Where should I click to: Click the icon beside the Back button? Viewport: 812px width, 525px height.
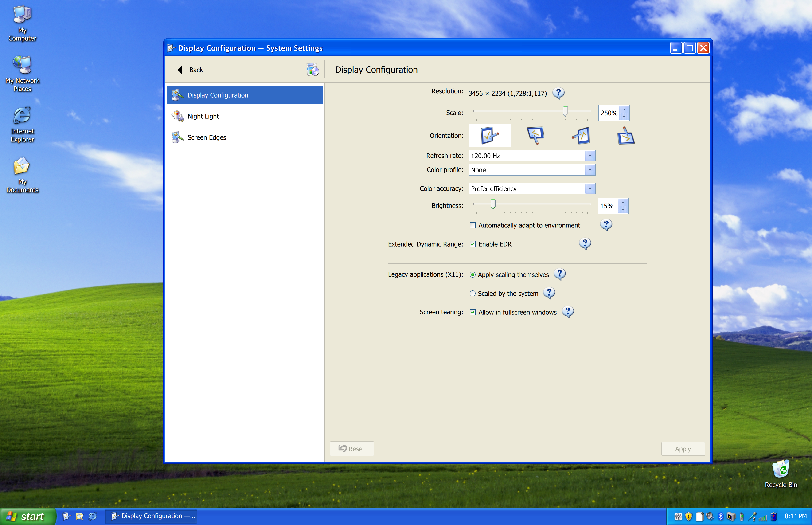[x=312, y=70]
